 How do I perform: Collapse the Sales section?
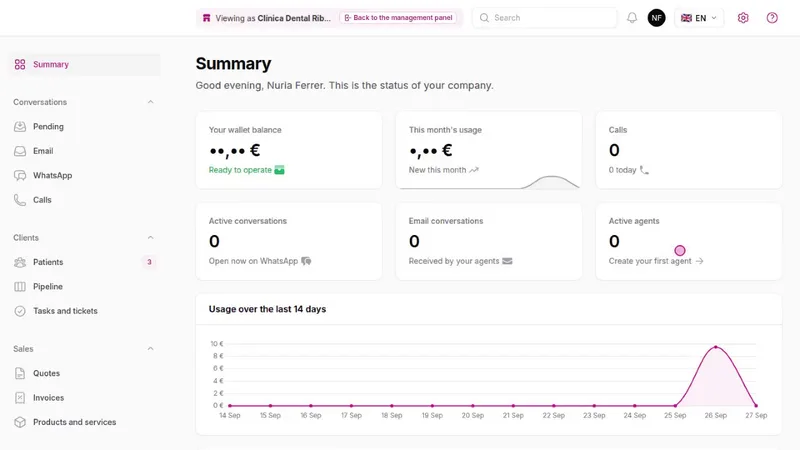(151, 349)
